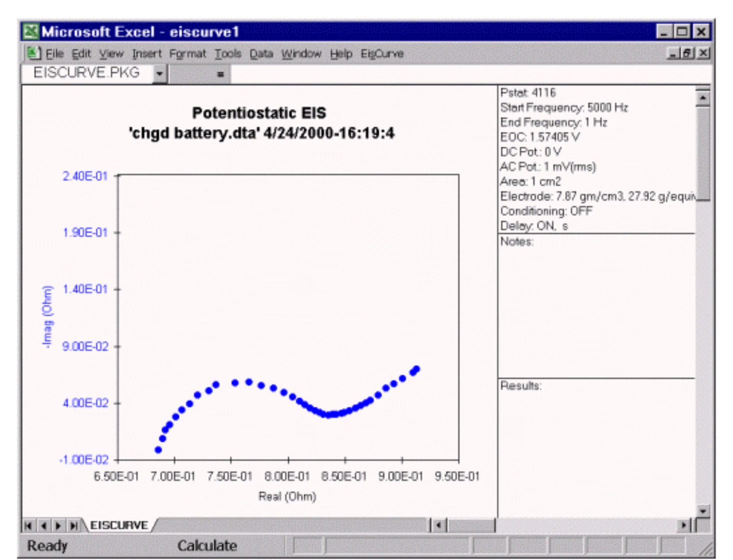Open the Tools menu
The height and width of the screenshot is (560, 733).
(x=228, y=53)
